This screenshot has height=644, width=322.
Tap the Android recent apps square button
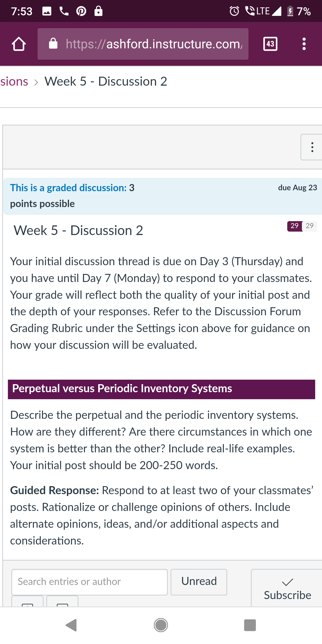250,625
